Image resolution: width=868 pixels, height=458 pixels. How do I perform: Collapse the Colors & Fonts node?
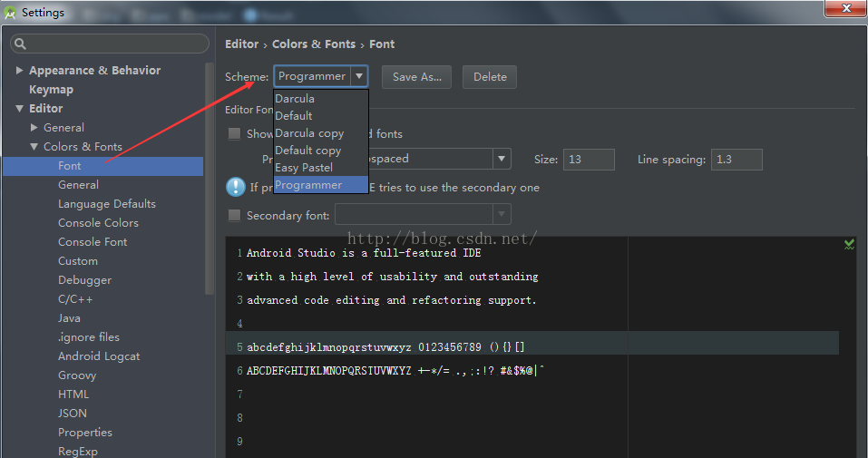pos(34,147)
